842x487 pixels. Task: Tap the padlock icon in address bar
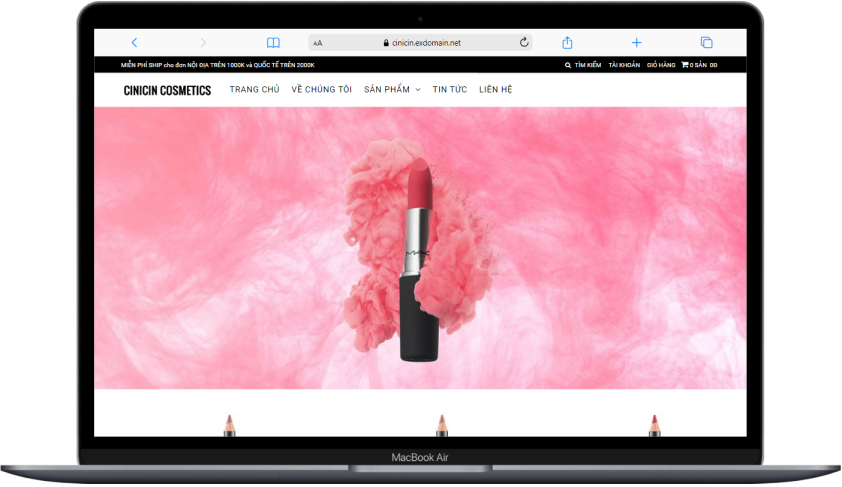click(x=386, y=43)
